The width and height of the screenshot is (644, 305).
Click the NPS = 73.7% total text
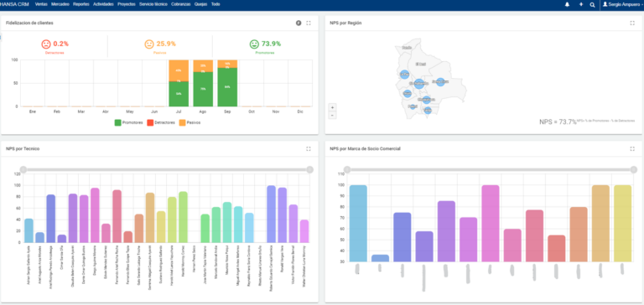[558, 122]
